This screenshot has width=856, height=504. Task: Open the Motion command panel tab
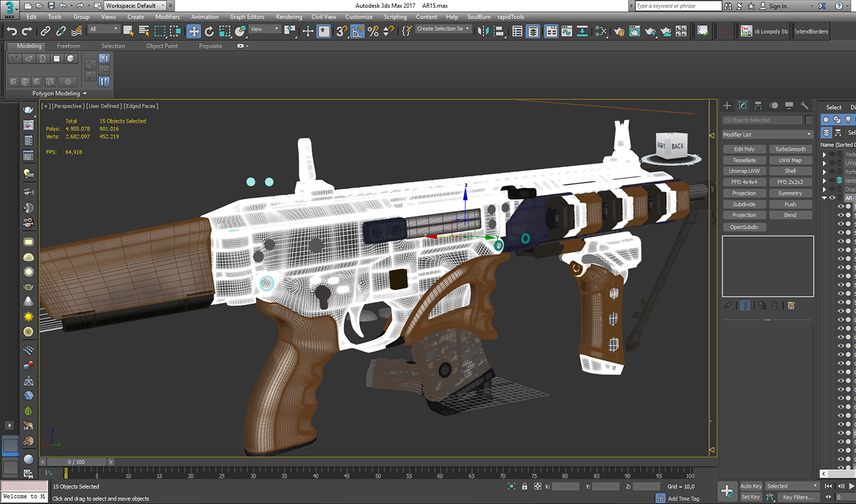click(774, 106)
